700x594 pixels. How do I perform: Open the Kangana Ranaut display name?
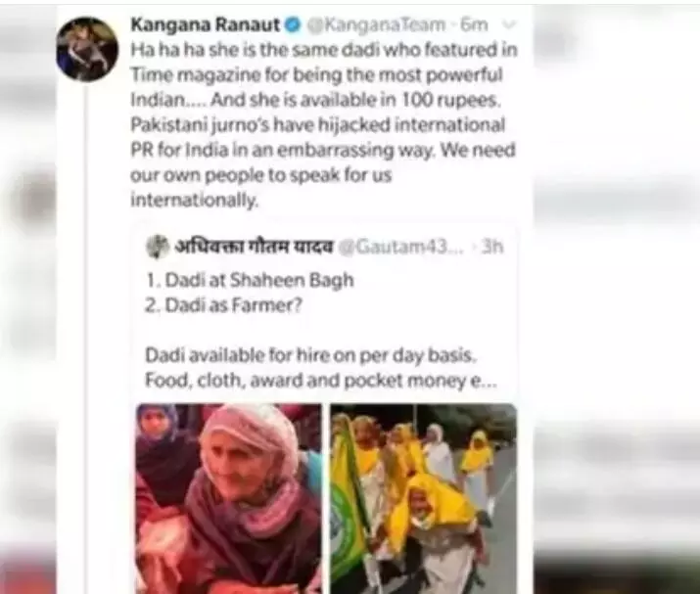tap(206, 24)
